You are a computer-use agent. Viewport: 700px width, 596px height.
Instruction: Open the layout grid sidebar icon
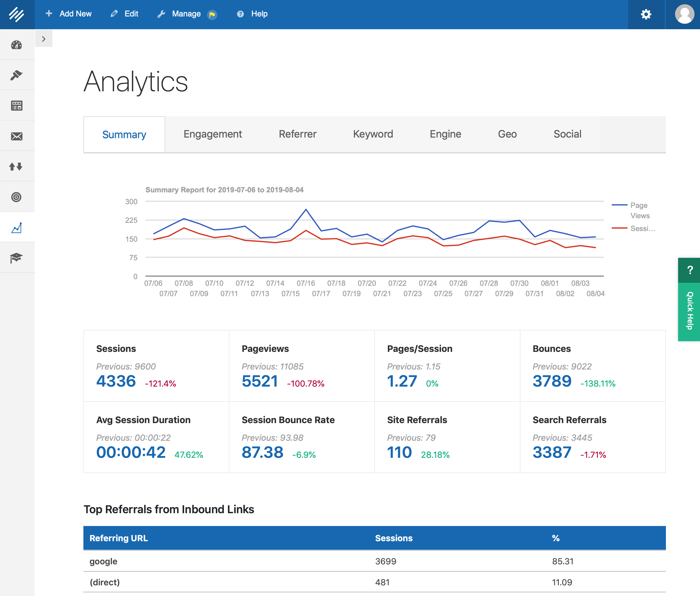[x=16, y=106]
